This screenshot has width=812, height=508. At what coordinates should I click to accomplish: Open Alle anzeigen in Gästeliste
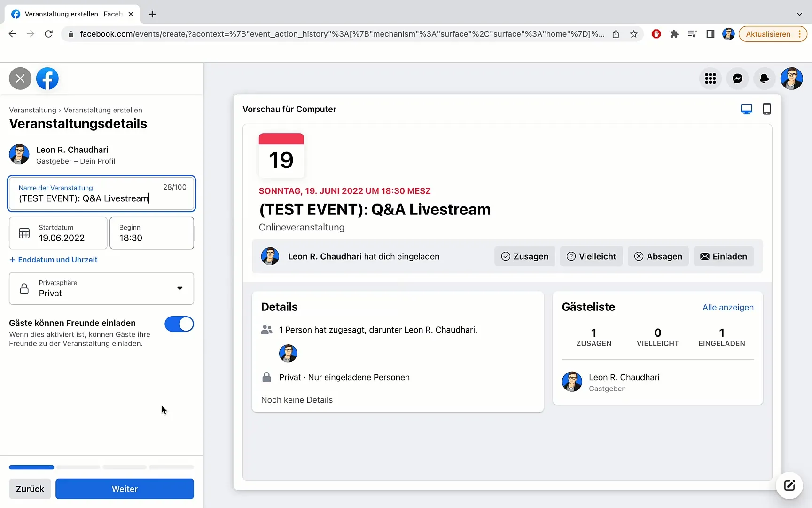[728, 307]
